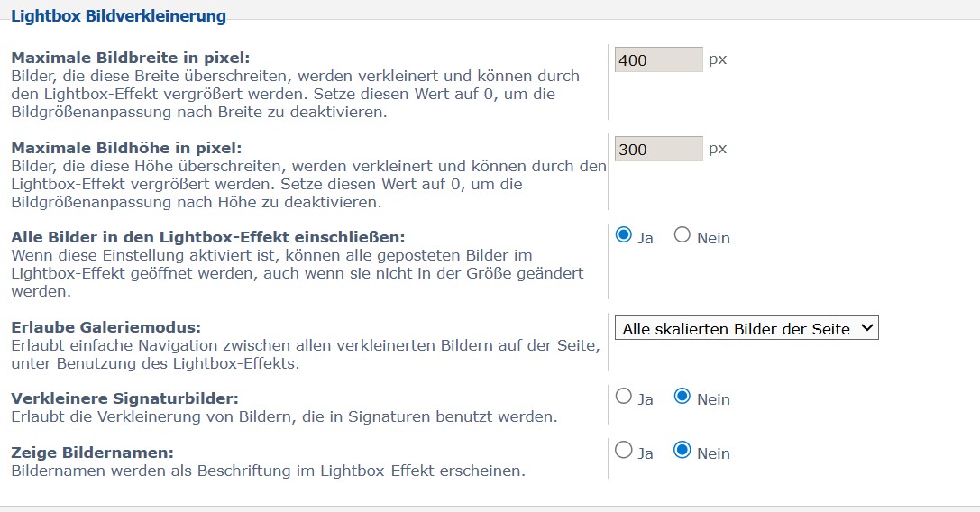980x512 pixels.
Task: Enable Ja for Verkleinere Signaturbilder
Action: coord(623,397)
